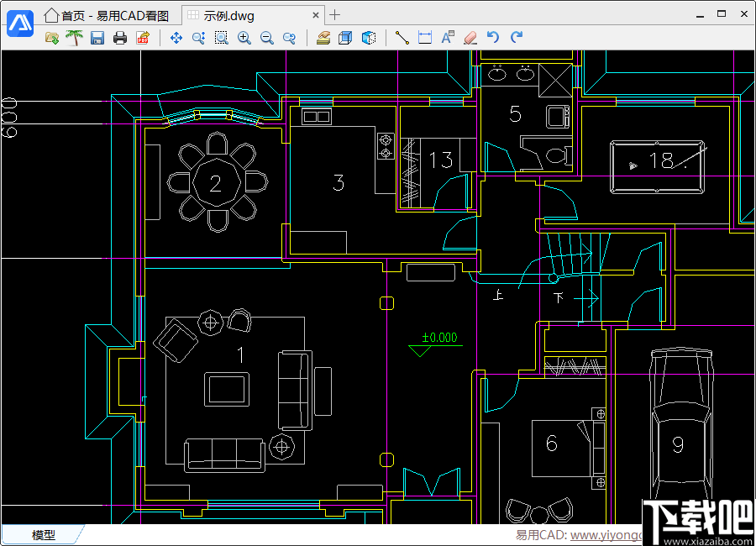This screenshot has width=756, height=546.
Task: Select the 模型 model layout tab
Action: tap(44, 535)
